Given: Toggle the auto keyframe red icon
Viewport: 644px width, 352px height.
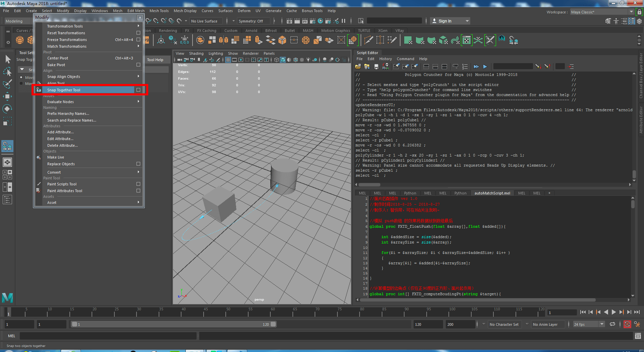Looking at the screenshot, I should (x=627, y=324).
